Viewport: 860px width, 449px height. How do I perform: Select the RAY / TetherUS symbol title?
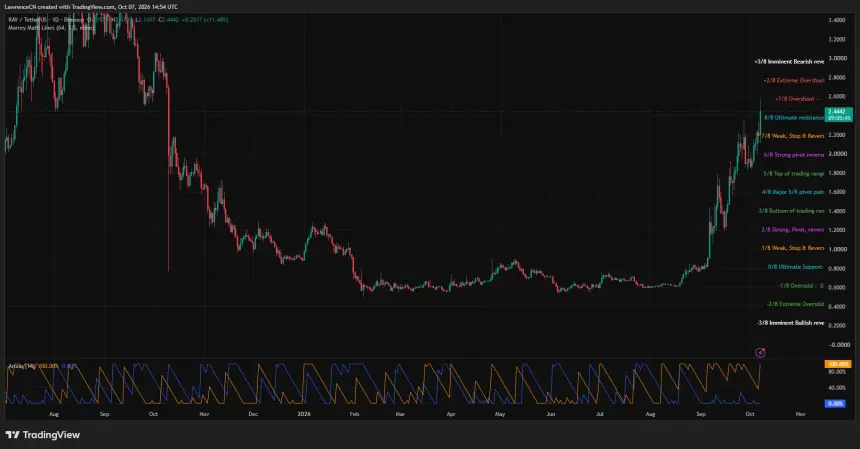coord(29,20)
